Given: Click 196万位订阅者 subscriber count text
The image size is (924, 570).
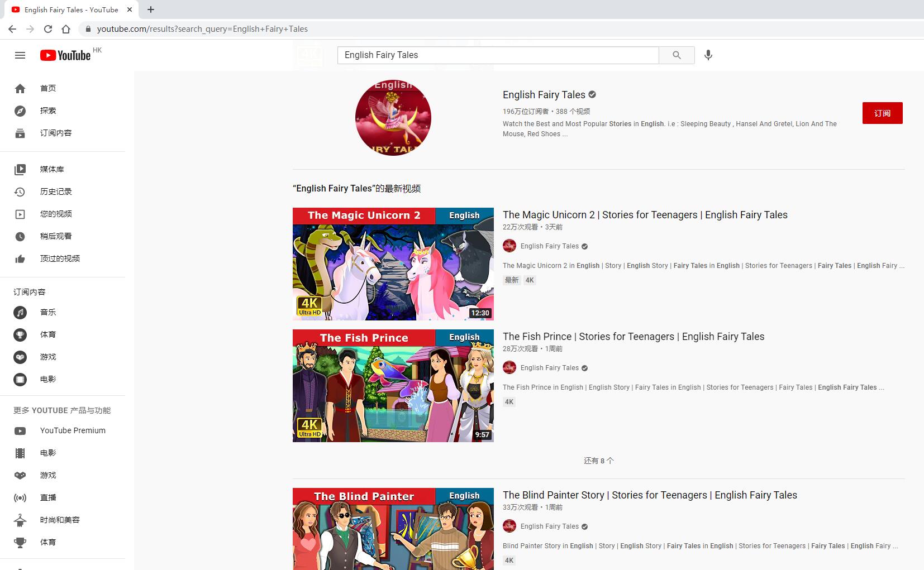Looking at the screenshot, I should 526,112.
